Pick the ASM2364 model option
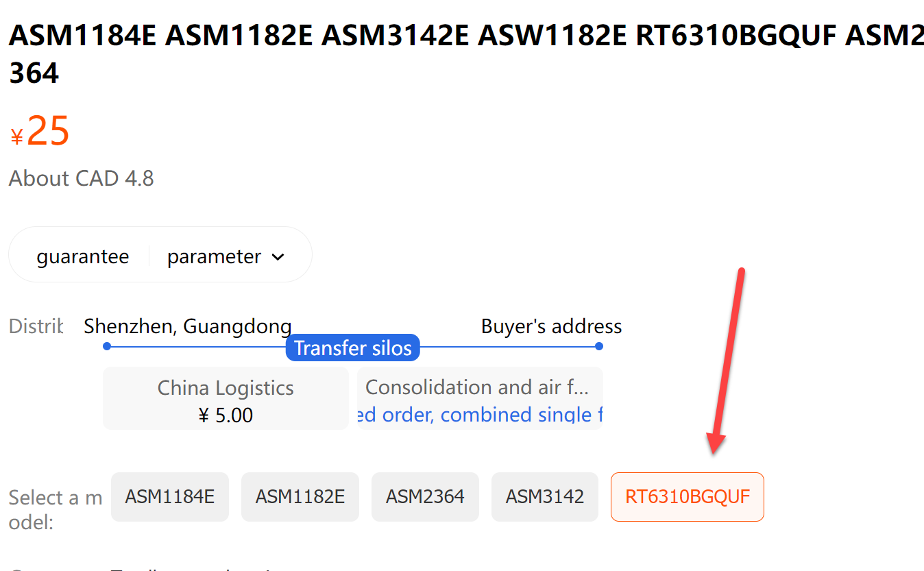The image size is (924, 571). point(425,496)
